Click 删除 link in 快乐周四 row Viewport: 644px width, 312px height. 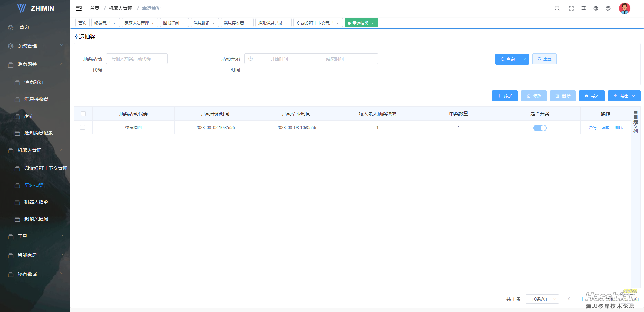click(x=619, y=128)
